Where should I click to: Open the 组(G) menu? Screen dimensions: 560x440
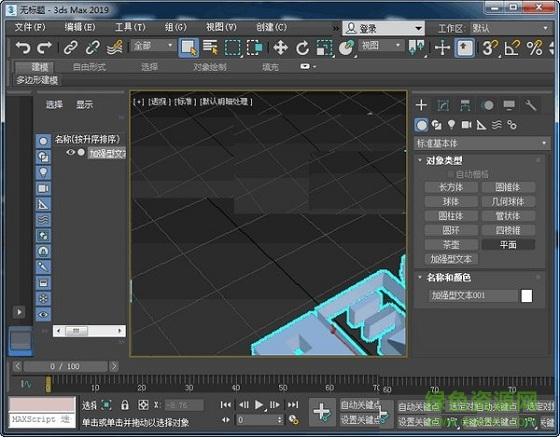point(176,27)
